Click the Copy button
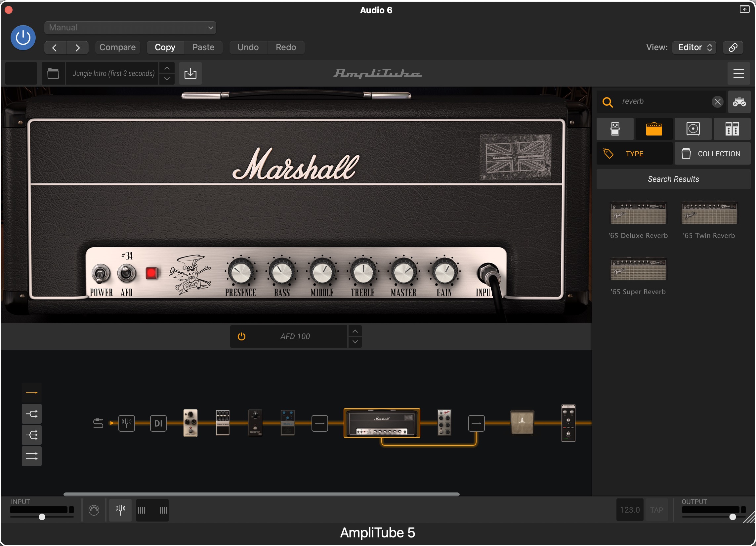 pos(165,47)
